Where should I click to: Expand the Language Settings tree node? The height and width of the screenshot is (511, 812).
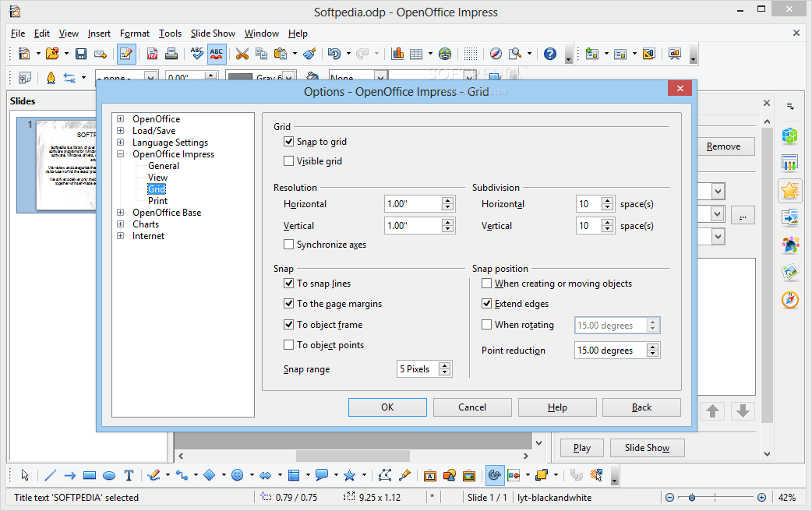coord(121,142)
